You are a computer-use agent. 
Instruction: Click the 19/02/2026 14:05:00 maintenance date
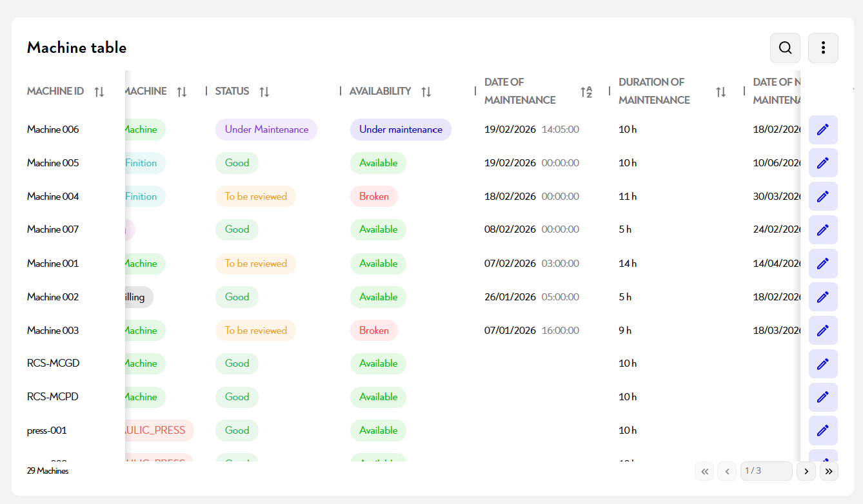tap(531, 130)
